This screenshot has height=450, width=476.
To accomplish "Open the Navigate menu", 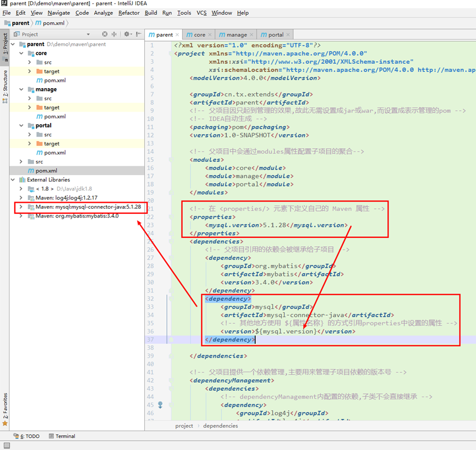I will (59, 13).
